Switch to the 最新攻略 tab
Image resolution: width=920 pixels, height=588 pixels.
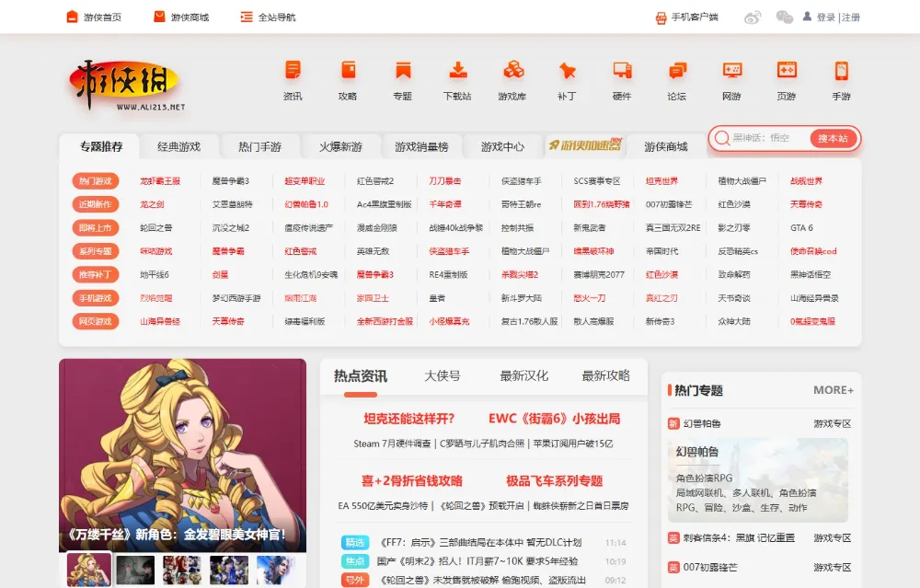pos(605,376)
